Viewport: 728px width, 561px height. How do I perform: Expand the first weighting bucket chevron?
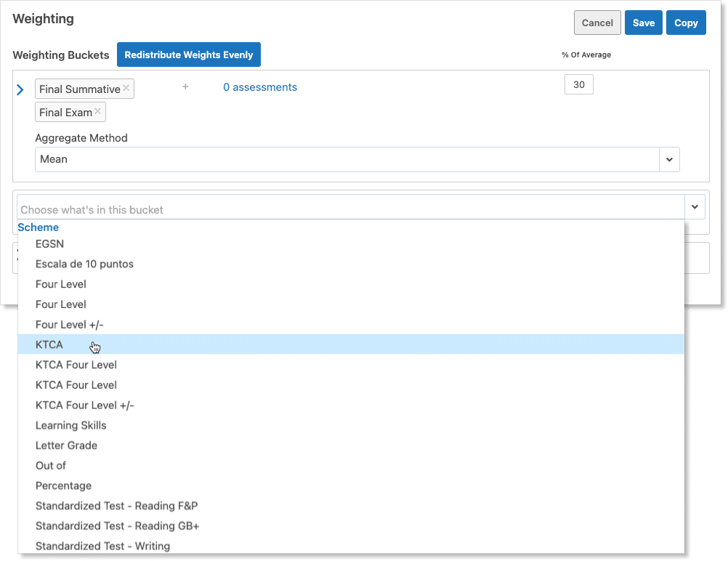20,89
